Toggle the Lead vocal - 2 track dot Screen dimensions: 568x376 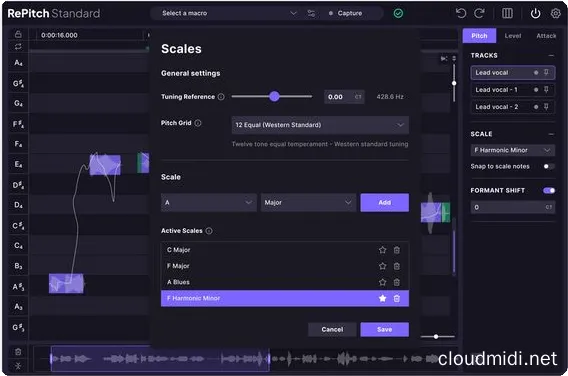[x=536, y=107]
